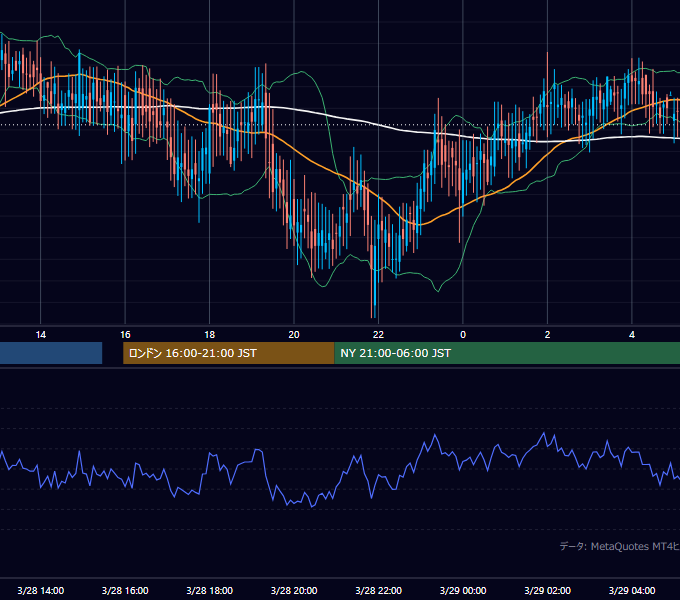This screenshot has height=600, width=680.
Task: Click the 0 hour axis label
Action: pyautogui.click(x=463, y=335)
